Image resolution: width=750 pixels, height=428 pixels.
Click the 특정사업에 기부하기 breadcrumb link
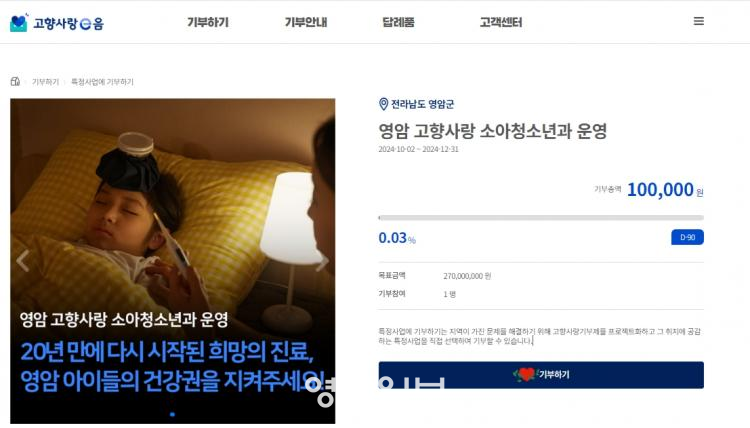point(102,82)
